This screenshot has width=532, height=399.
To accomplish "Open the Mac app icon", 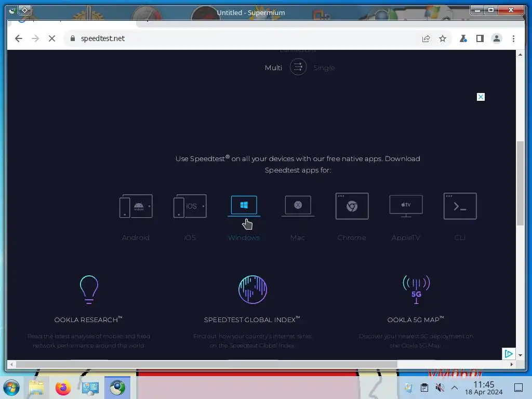I will [298, 206].
